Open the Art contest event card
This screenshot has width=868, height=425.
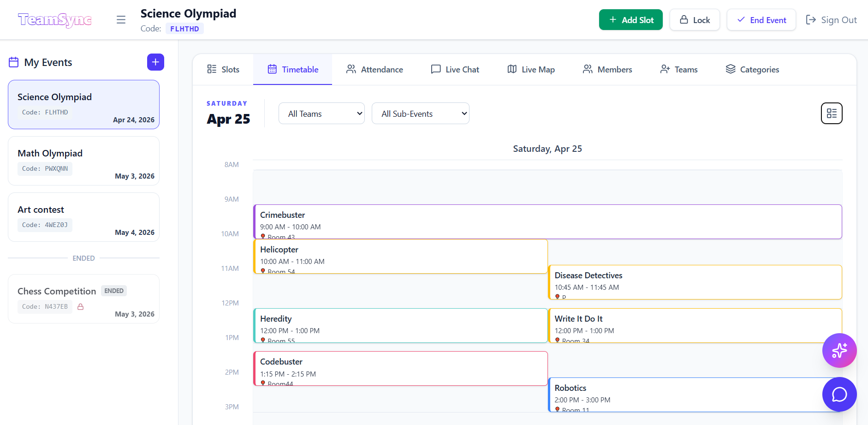tap(83, 217)
